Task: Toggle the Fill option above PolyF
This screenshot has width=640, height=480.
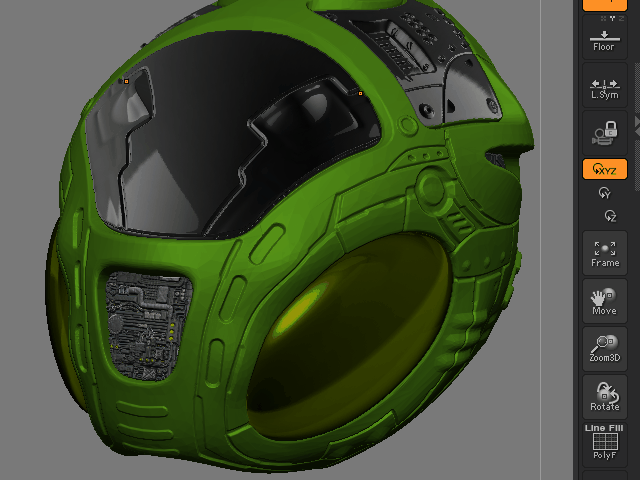Action: 614,428
